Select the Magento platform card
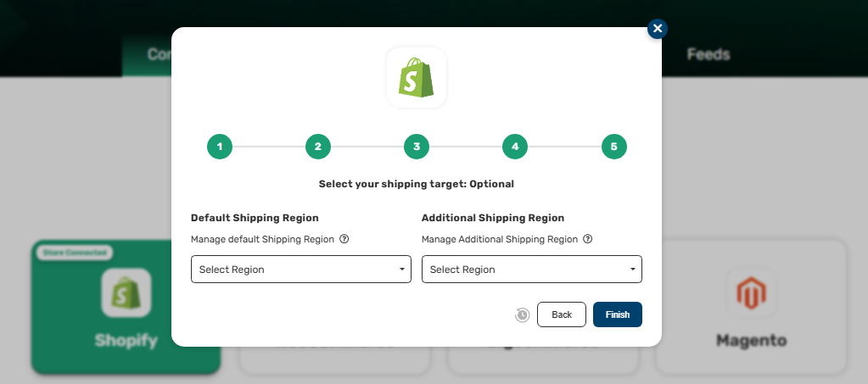 point(751,307)
